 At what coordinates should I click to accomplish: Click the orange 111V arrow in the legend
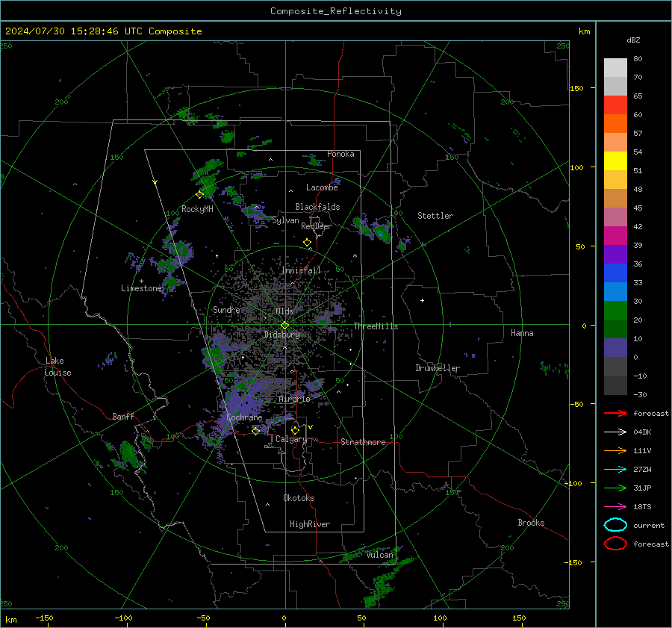615,450
